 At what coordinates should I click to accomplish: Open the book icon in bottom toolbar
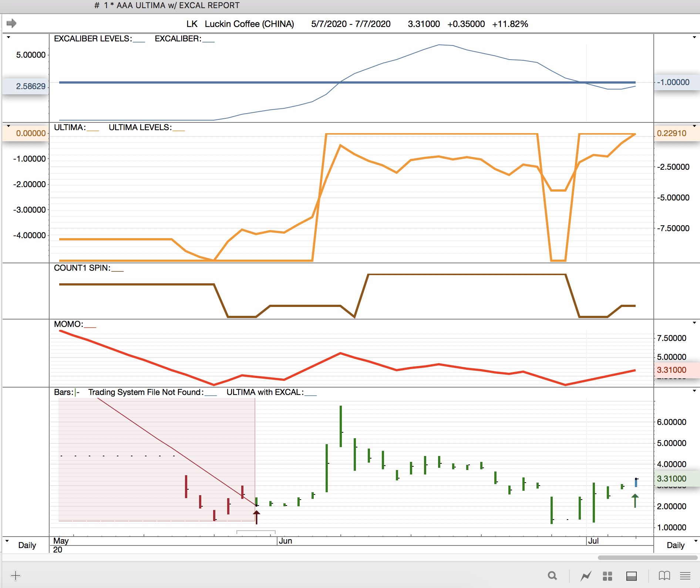point(664,576)
